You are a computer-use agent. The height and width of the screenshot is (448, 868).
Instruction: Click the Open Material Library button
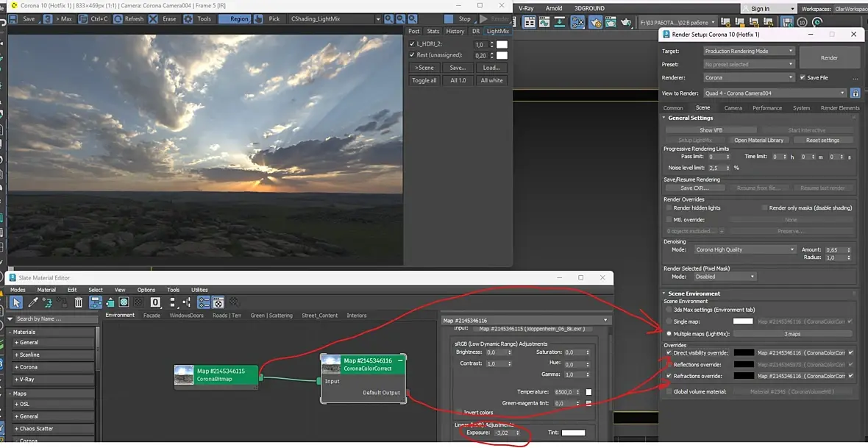(758, 140)
